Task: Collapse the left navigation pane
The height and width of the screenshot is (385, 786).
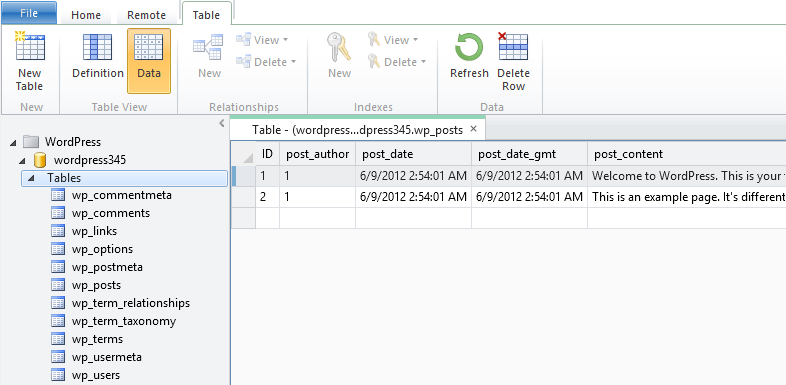Action: coord(222,123)
